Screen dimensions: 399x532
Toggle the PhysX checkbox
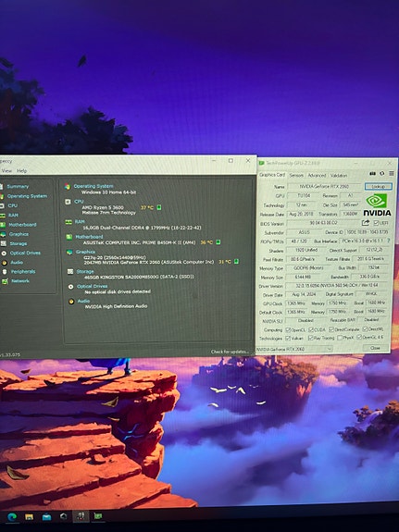(340, 338)
